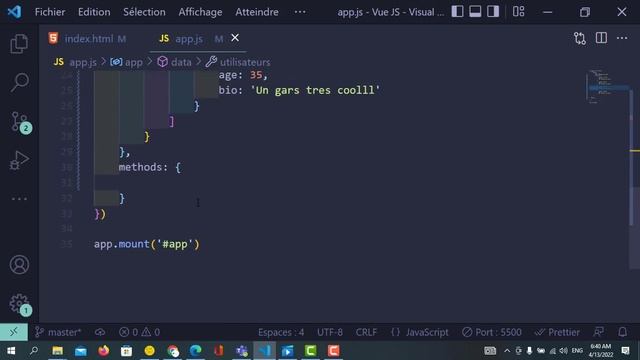This screenshot has height=360, width=640.
Task: Switch git branch via master* indicator
Action: (x=58, y=332)
